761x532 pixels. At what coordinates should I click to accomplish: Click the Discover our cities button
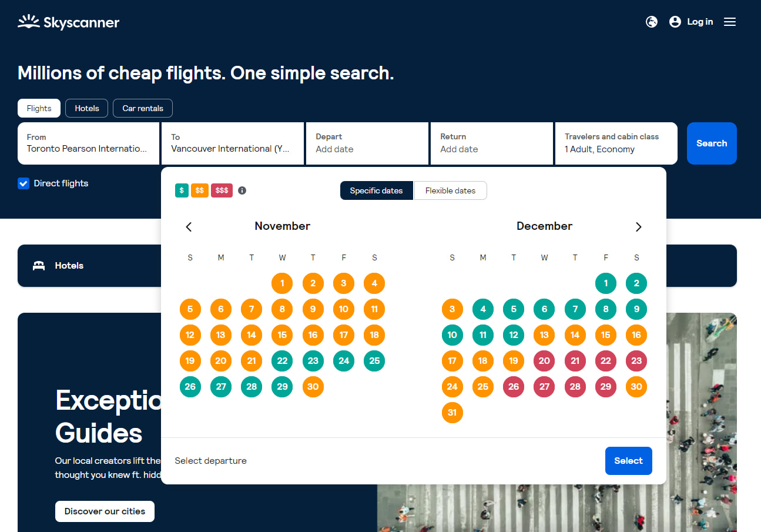105,511
